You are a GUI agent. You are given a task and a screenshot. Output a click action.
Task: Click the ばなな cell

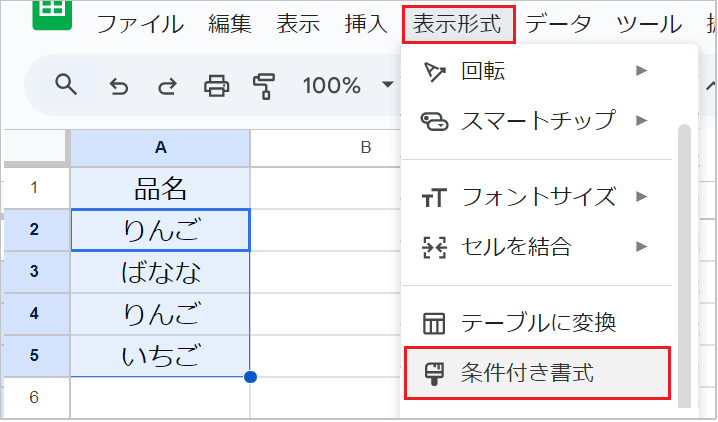[160, 272]
